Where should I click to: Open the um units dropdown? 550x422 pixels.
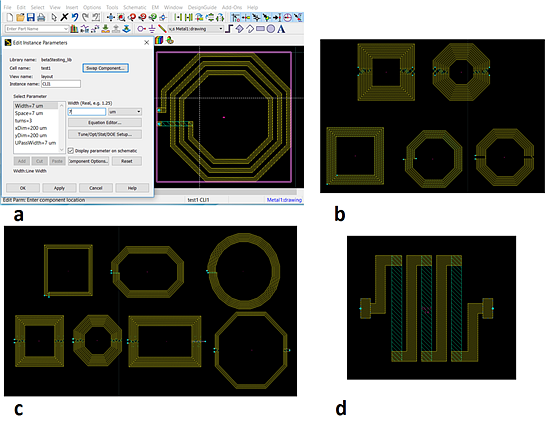click(125, 112)
